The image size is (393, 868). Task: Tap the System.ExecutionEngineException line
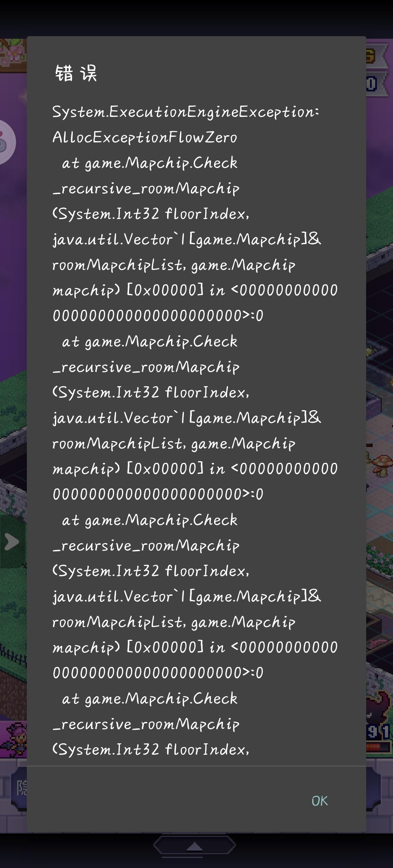pyautogui.click(x=186, y=112)
